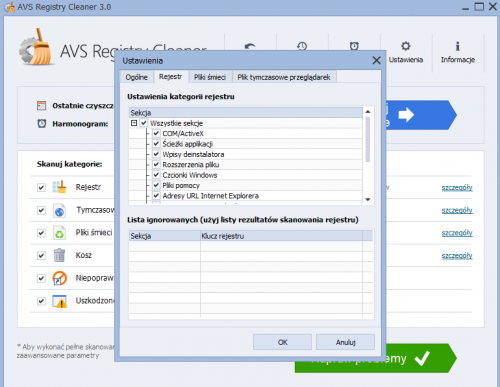Toggle Adresy URL Internet Explorera checkbox

156,195
